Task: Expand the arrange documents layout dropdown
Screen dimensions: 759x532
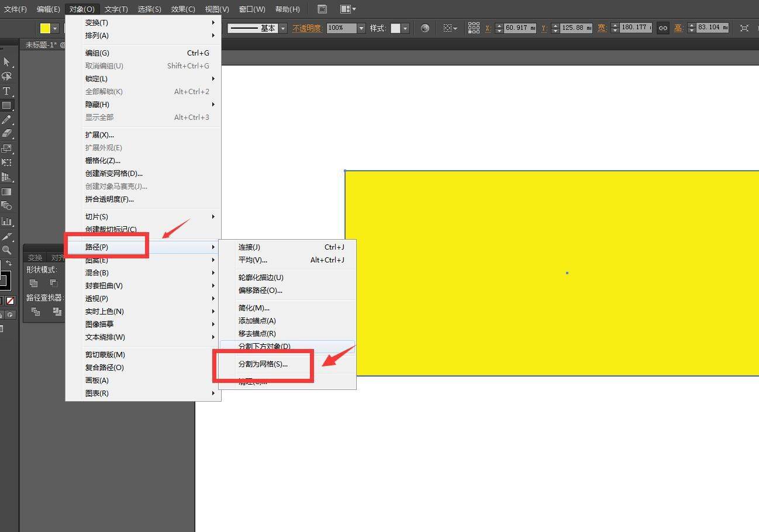Action: (x=348, y=9)
